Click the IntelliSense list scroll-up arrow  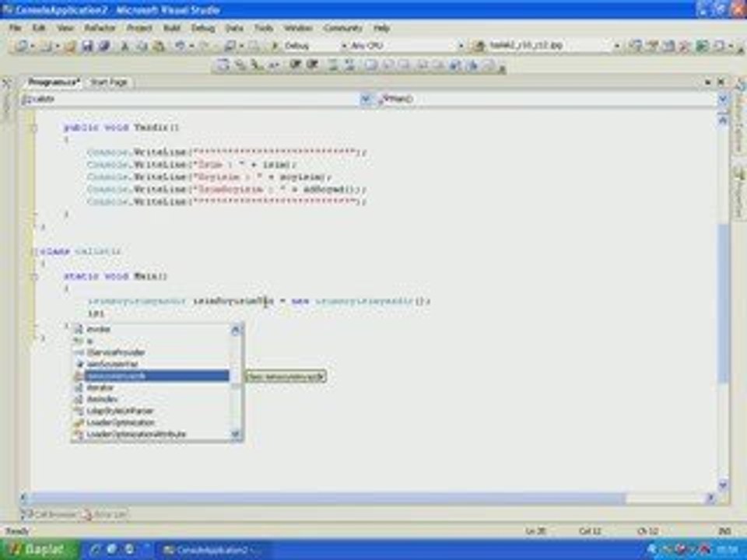click(236, 329)
